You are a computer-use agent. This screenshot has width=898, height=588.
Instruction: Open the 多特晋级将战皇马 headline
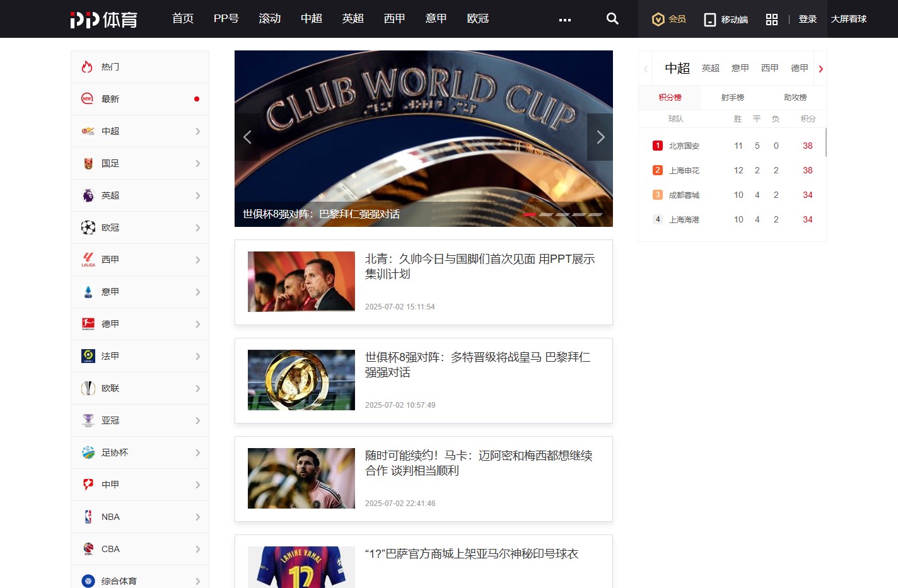click(478, 365)
